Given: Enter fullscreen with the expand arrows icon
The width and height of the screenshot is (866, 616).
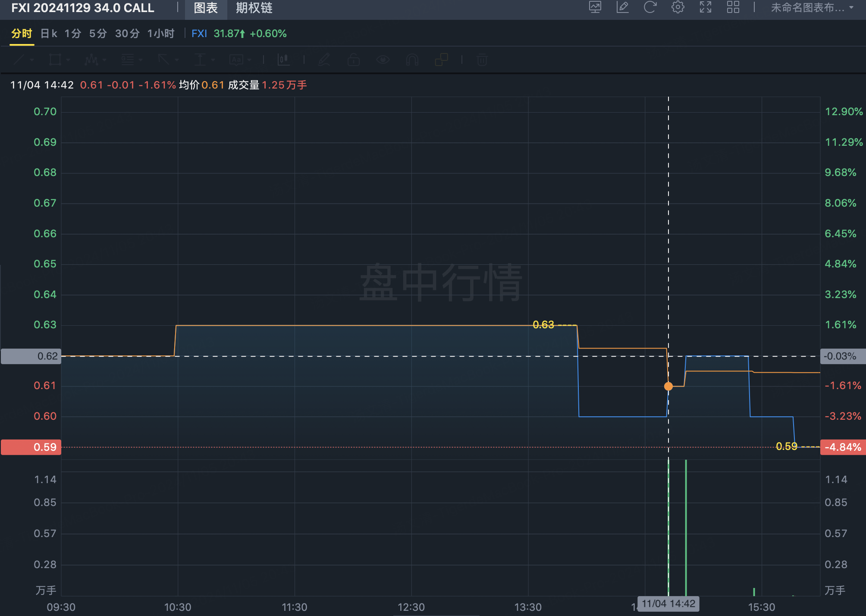Looking at the screenshot, I should click(x=705, y=7).
